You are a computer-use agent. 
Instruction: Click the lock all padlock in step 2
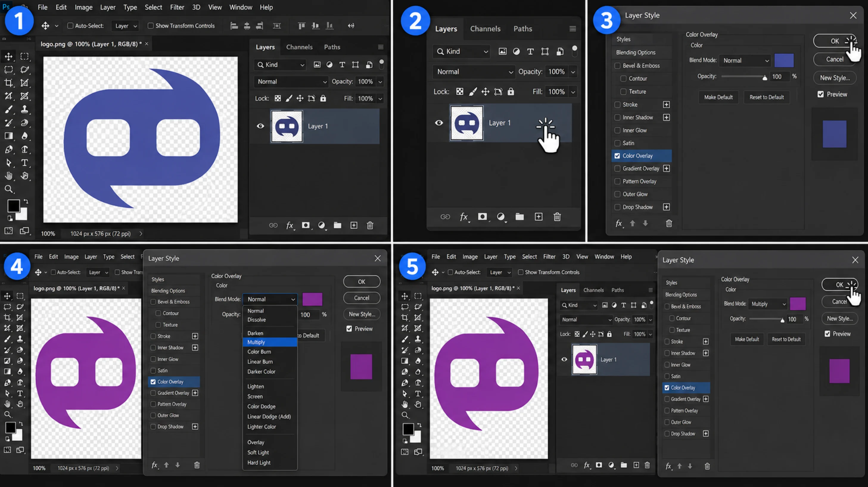tap(511, 91)
